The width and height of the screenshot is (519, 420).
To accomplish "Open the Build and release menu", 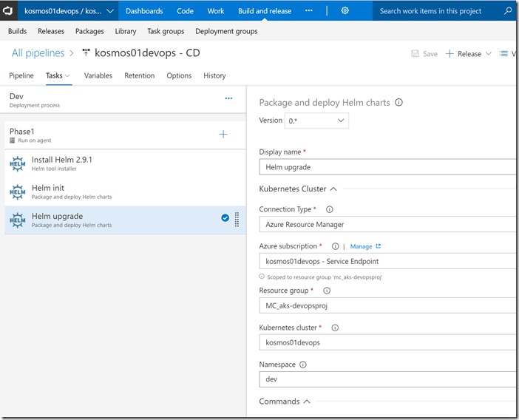I will (x=265, y=11).
